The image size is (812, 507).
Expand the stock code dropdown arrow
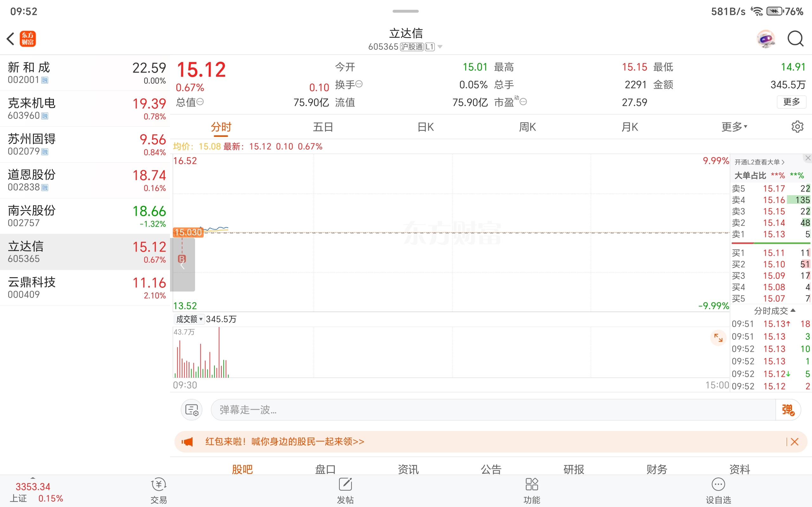tap(440, 47)
